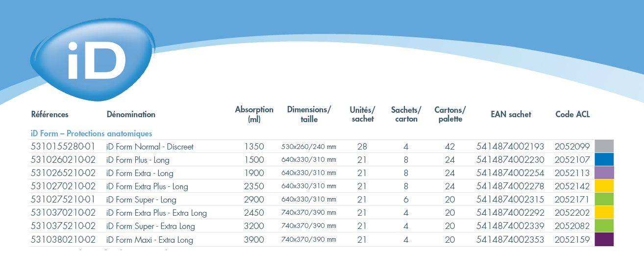Select reference 5310375210-02
644x254 pixels.
coord(63,226)
